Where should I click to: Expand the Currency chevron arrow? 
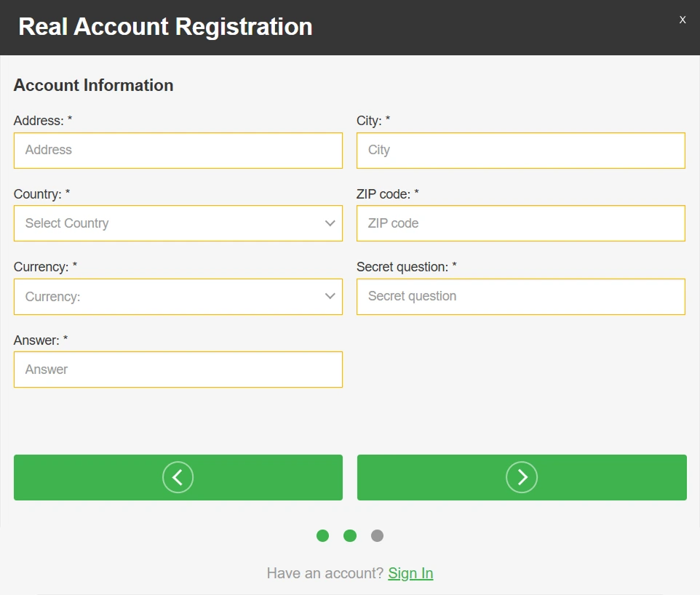point(330,296)
